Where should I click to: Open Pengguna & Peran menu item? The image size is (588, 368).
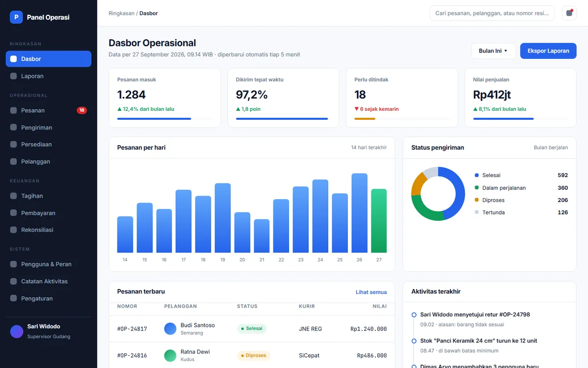coord(49,264)
